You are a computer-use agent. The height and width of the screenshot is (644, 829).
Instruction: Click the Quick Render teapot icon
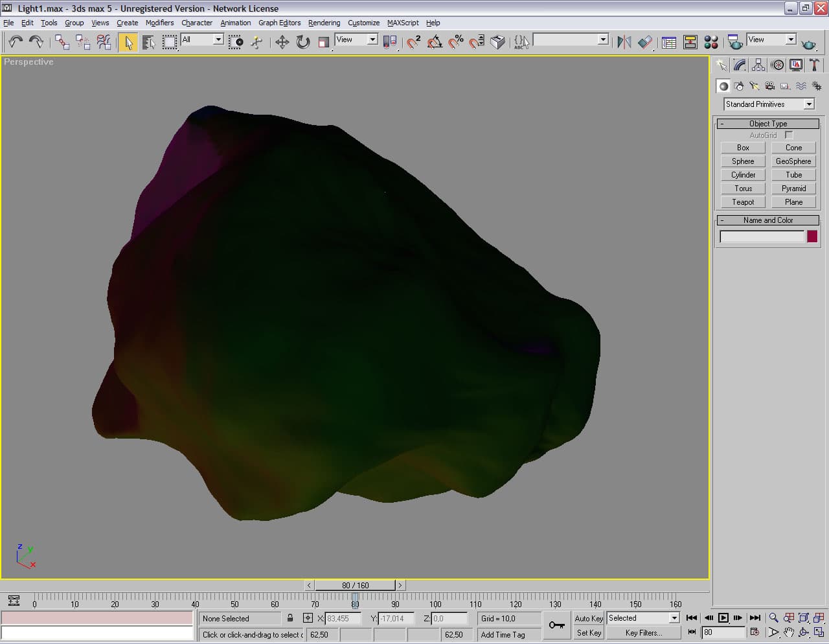[808, 43]
